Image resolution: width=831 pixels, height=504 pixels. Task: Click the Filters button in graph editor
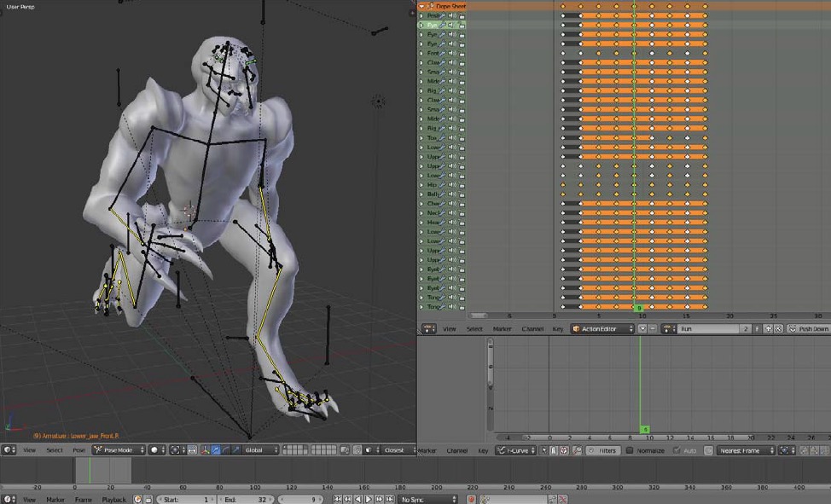coord(602,450)
